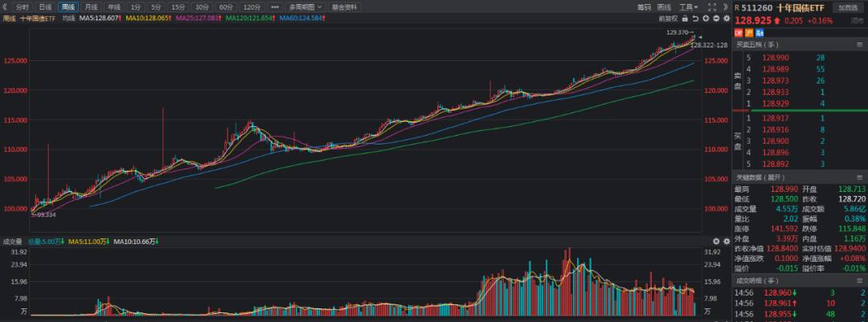Screen dimensions: 868x322
Task: Click the 均线 moving average label
Action: coord(68,18)
